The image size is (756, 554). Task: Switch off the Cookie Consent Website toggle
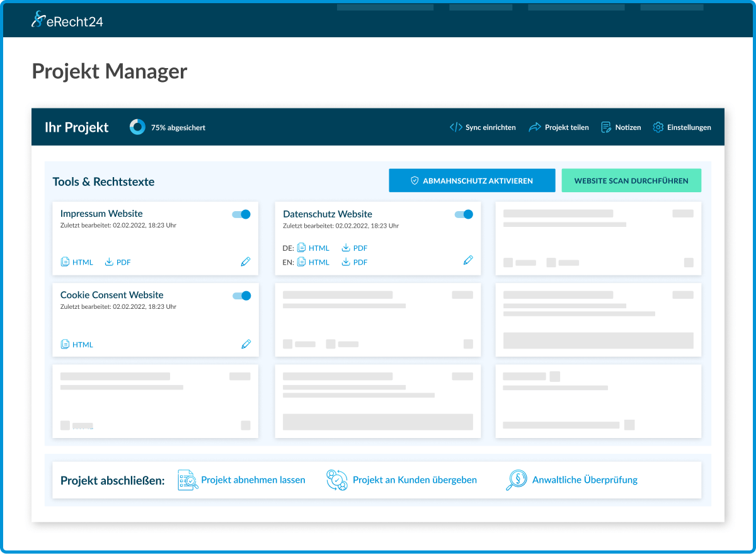pyautogui.click(x=241, y=295)
